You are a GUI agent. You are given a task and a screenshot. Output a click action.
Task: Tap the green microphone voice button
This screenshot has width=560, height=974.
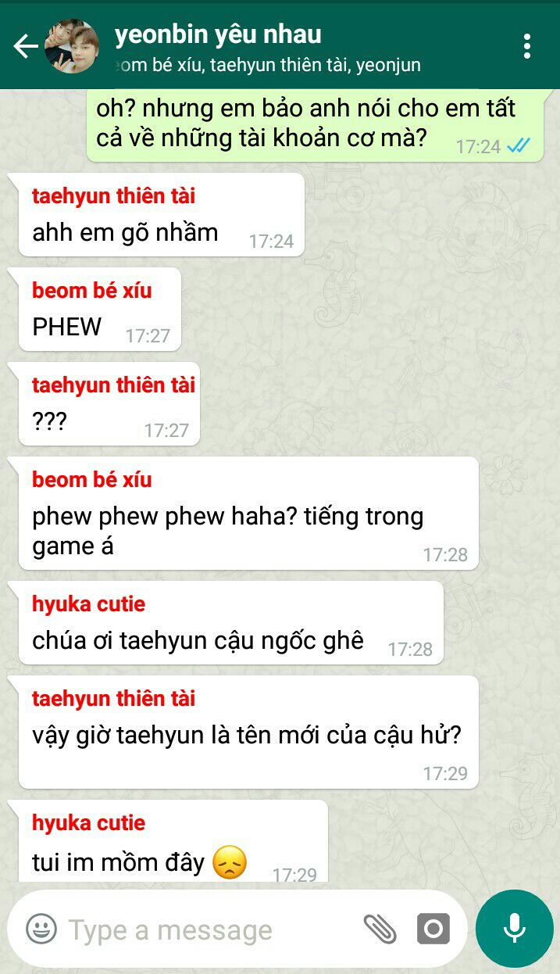(514, 929)
